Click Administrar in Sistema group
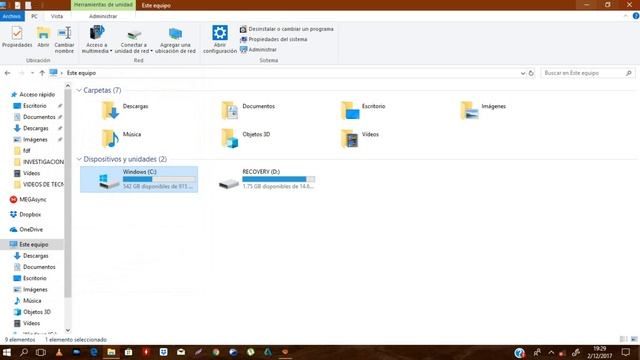The width and height of the screenshot is (640, 360). (x=258, y=49)
